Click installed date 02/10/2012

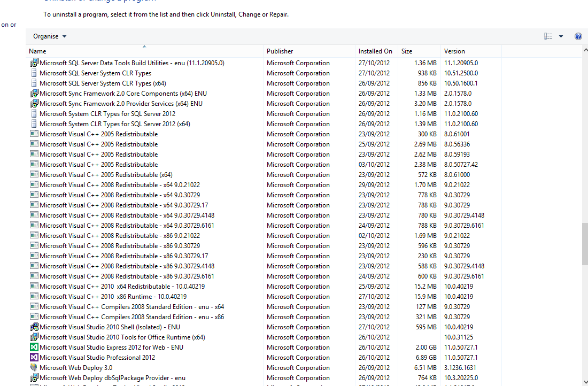coord(374,236)
